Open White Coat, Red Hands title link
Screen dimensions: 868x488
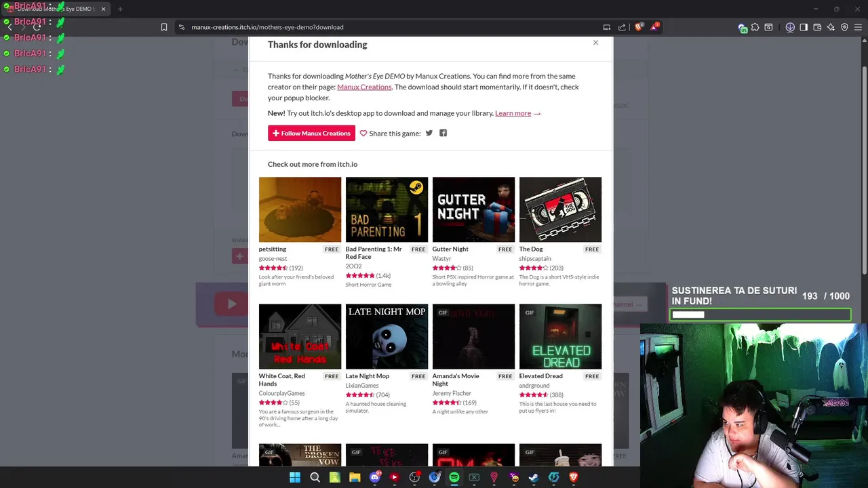tap(281, 380)
